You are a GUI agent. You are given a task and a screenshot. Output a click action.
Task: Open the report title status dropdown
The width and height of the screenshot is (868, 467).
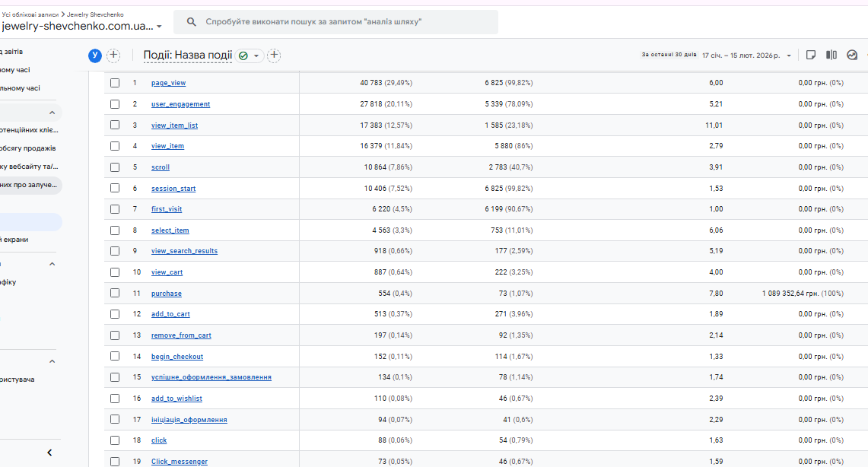[x=250, y=56]
